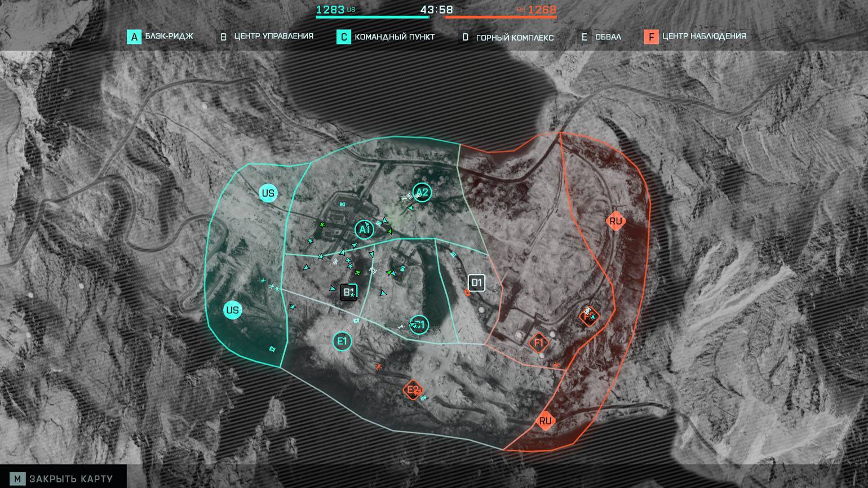868x488 pixels.
Task: Select the C1 capture point circle
Action: click(x=419, y=324)
